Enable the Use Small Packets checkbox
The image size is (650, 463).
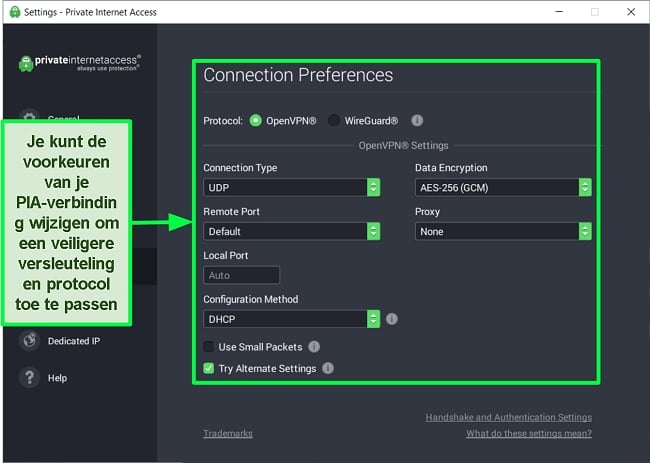coord(209,347)
